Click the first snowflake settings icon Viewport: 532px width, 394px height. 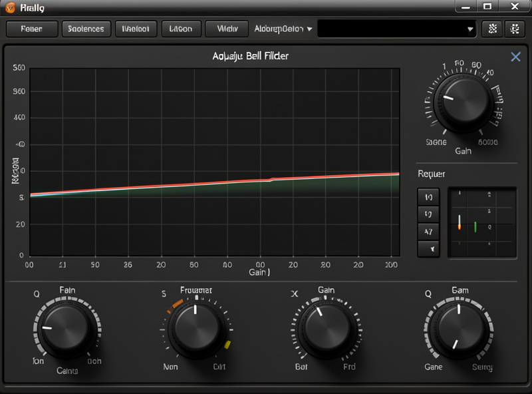(492, 29)
